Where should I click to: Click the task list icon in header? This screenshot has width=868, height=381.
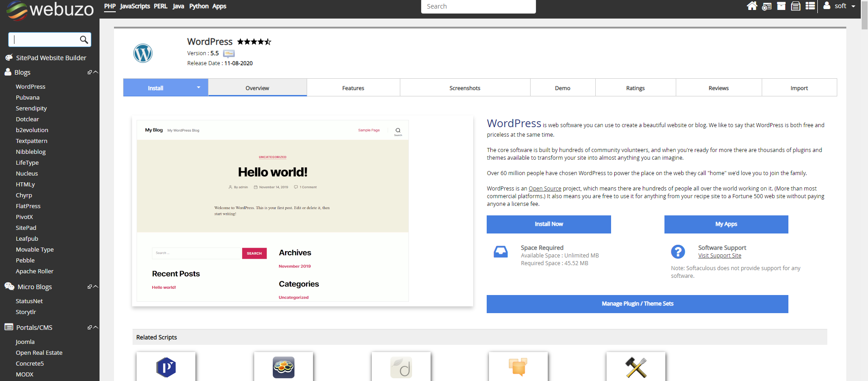[x=810, y=6]
